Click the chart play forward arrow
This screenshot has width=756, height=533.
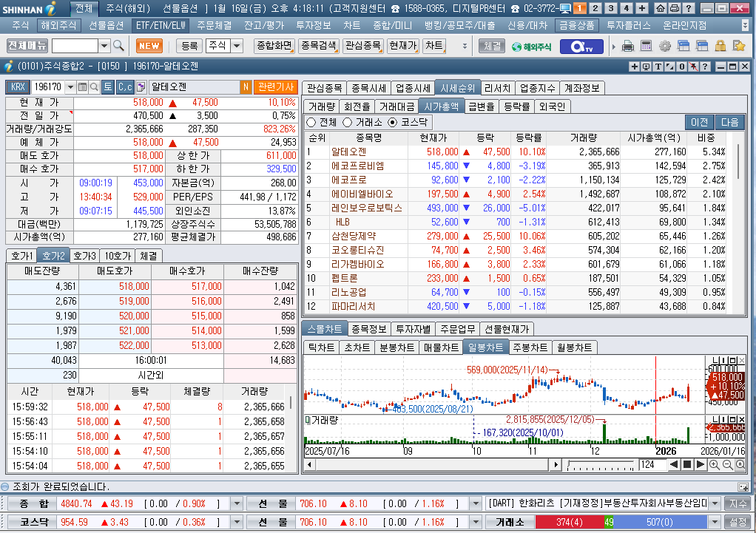701,464
